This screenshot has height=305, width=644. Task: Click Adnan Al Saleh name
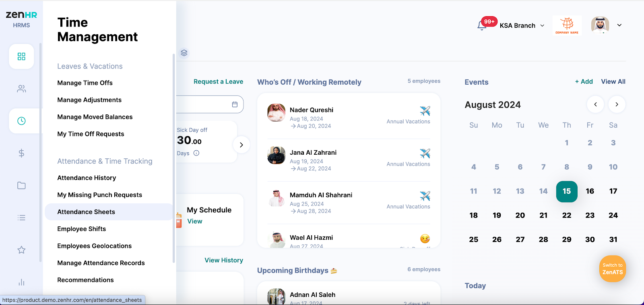pos(312,295)
